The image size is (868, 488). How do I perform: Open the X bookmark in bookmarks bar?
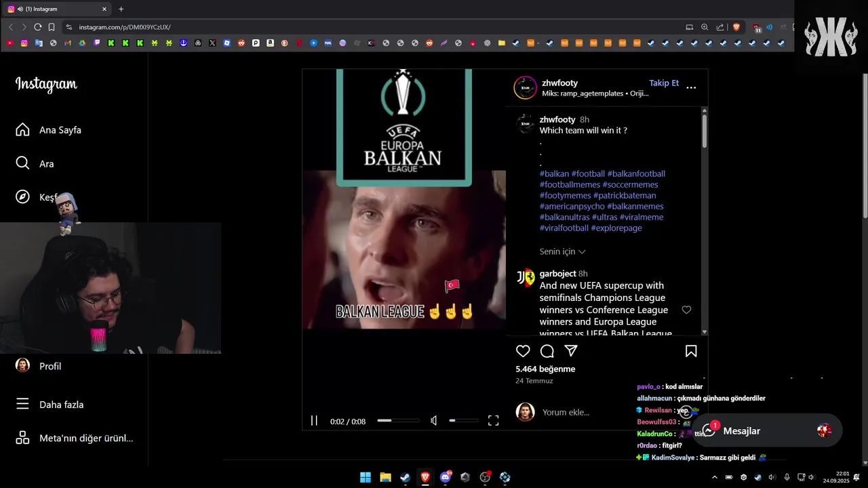click(x=212, y=43)
